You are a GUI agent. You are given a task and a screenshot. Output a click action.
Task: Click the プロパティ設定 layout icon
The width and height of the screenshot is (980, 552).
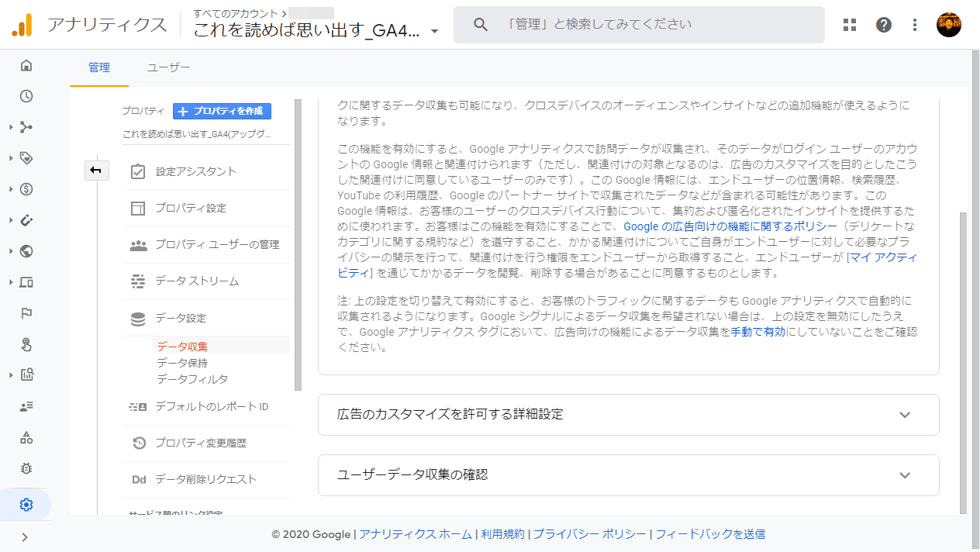coord(139,208)
